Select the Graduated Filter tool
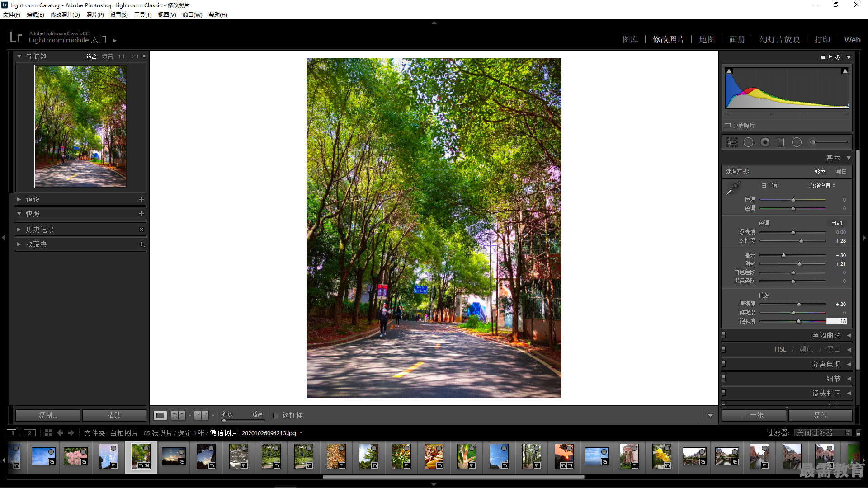868x488 pixels. click(781, 142)
